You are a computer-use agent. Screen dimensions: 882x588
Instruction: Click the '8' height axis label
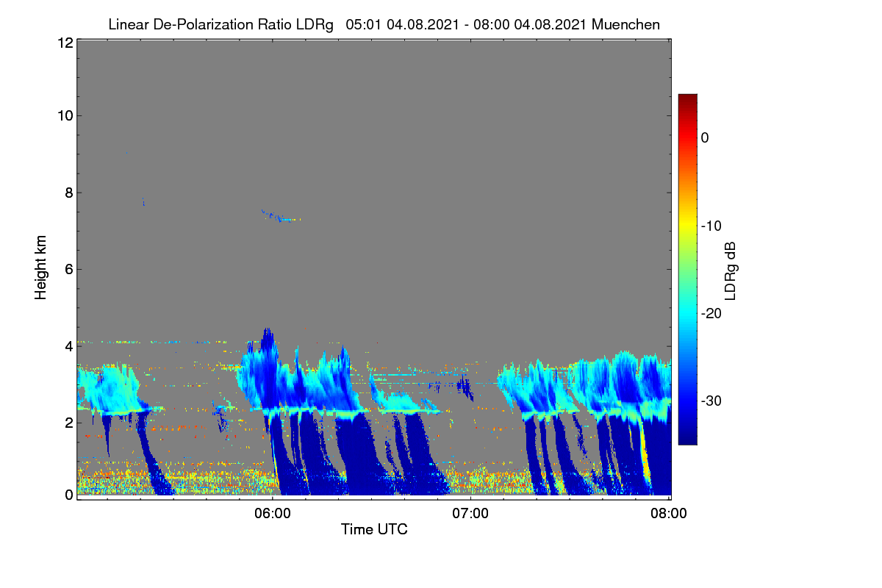68,193
